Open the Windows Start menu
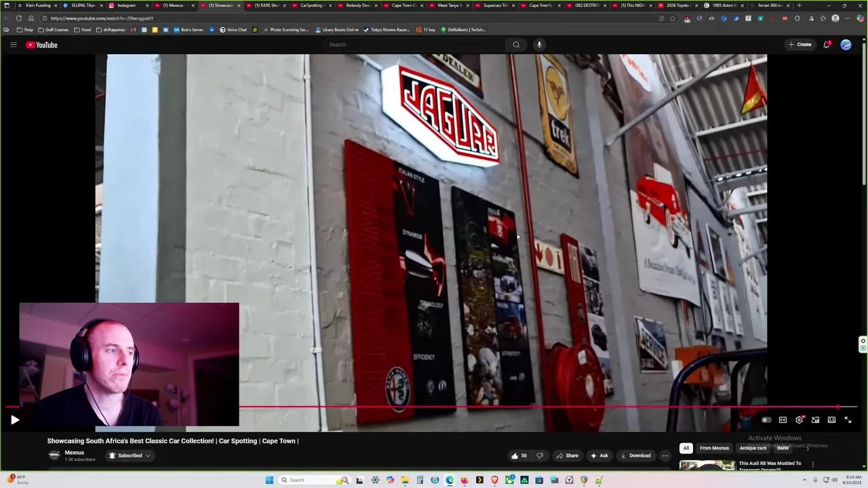 (x=269, y=481)
